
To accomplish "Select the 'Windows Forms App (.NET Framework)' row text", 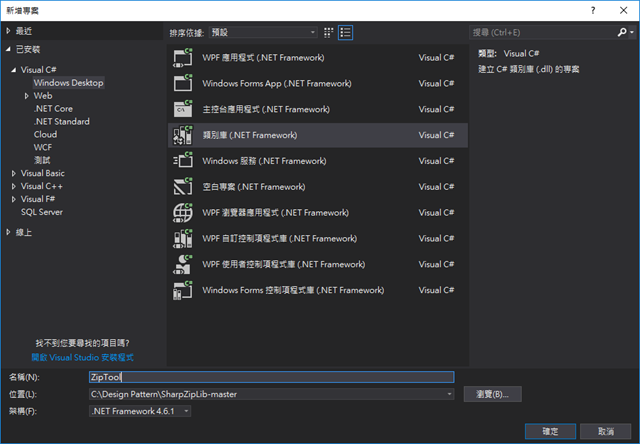I will [x=277, y=84].
